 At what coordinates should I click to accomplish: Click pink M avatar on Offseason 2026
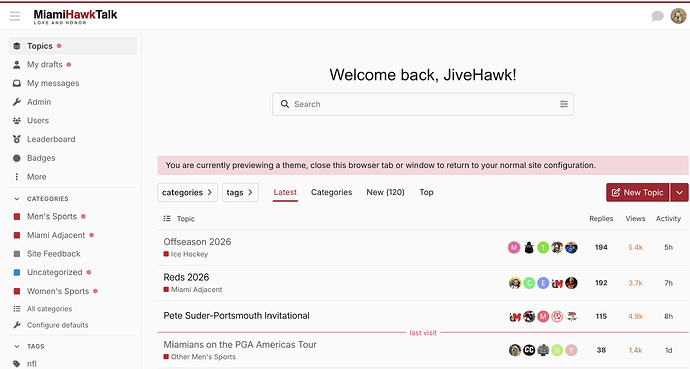(x=514, y=248)
